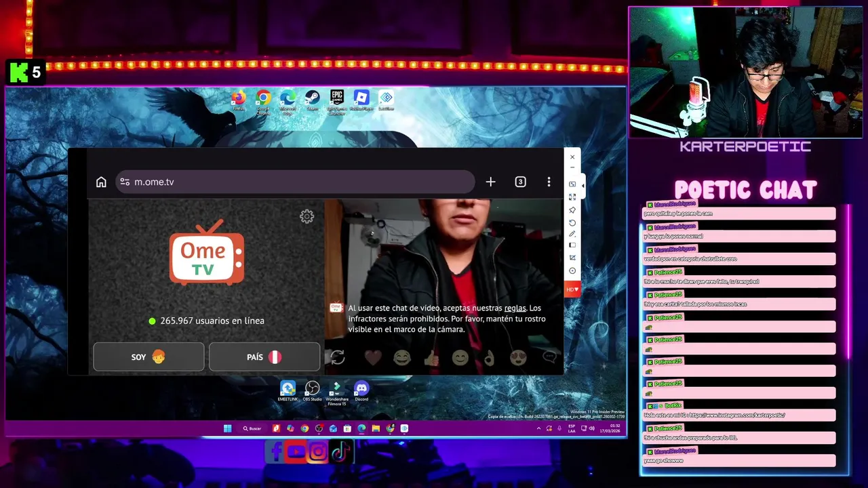The height and width of the screenshot is (488, 868).
Task: Launch the Steam desktop shortcut
Action: point(312,100)
